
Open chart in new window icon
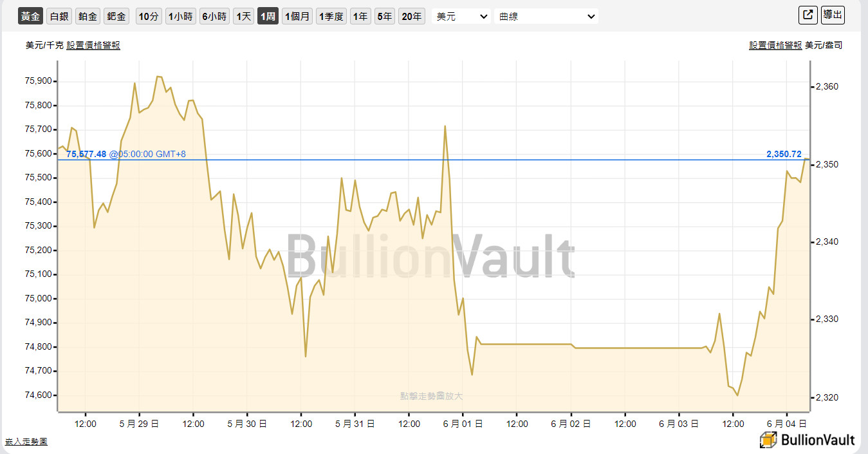pos(807,15)
